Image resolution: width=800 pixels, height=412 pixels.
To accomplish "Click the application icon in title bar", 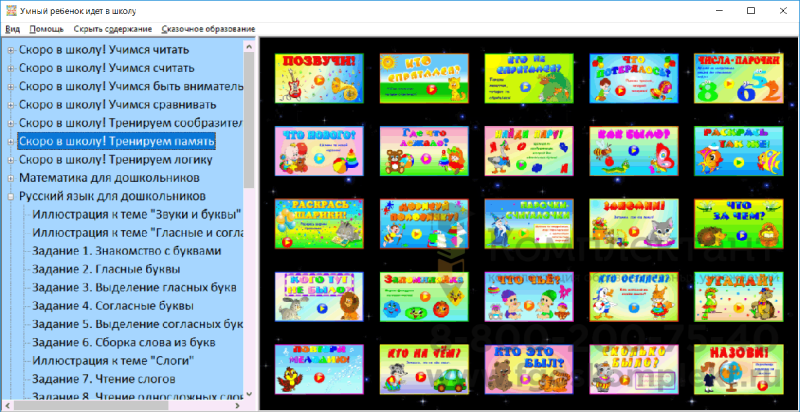I will (10, 11).
